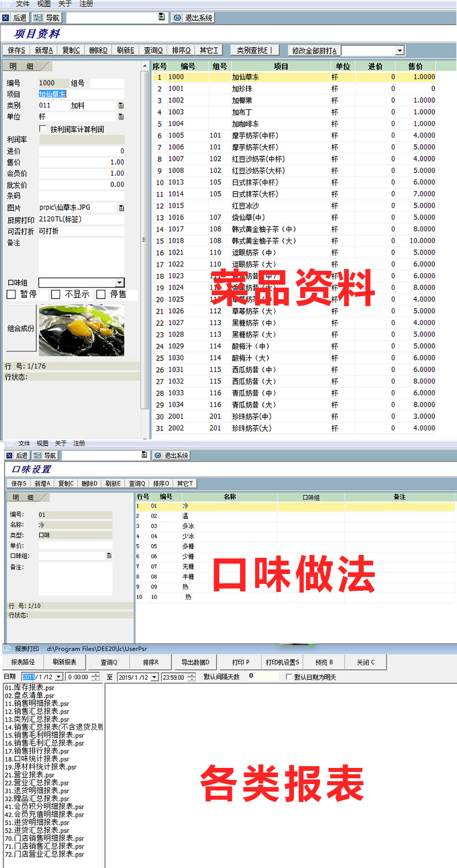Select flavor row 08 半糖
The width and height of the screenshot is (457, 868).
coord(295,577)
